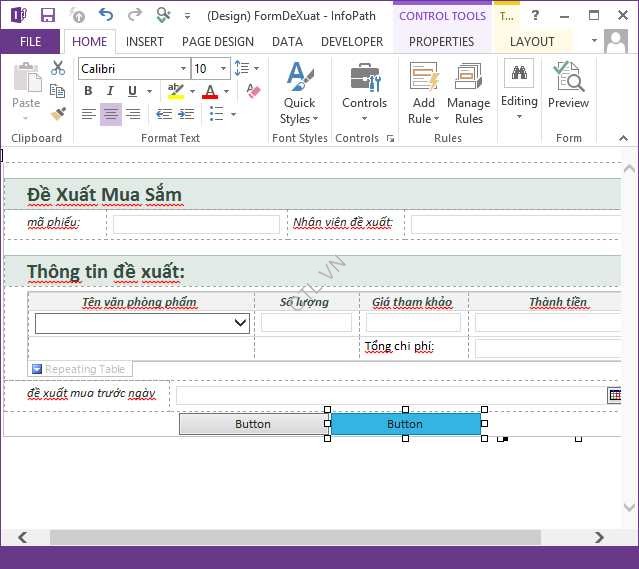
Task: Open the font color red A swatch
Action: coord(209,92)
